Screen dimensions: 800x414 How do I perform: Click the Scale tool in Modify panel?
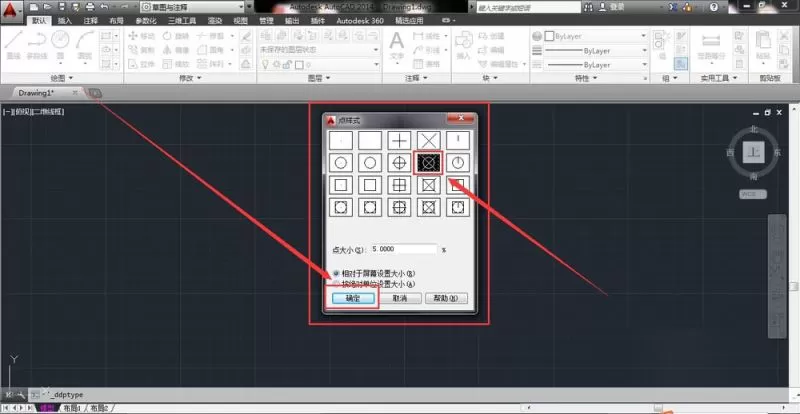[176, 64]
